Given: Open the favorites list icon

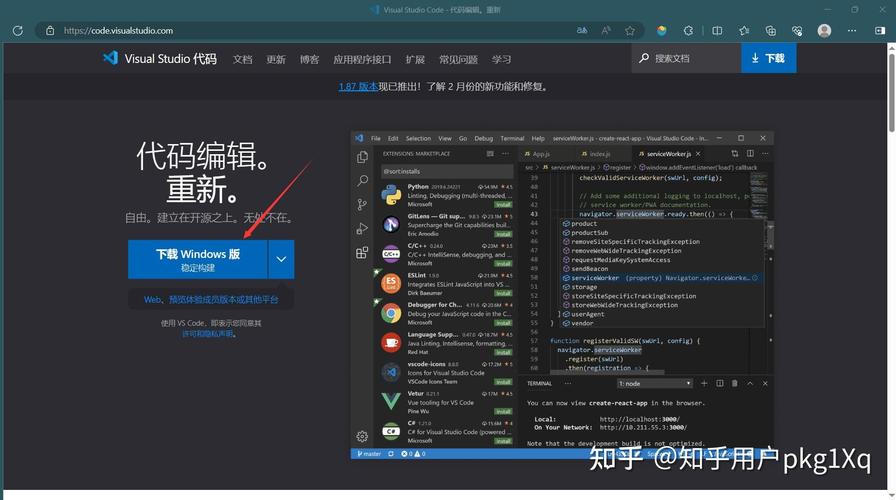Looking at the screenshot, I should (743, 31).
